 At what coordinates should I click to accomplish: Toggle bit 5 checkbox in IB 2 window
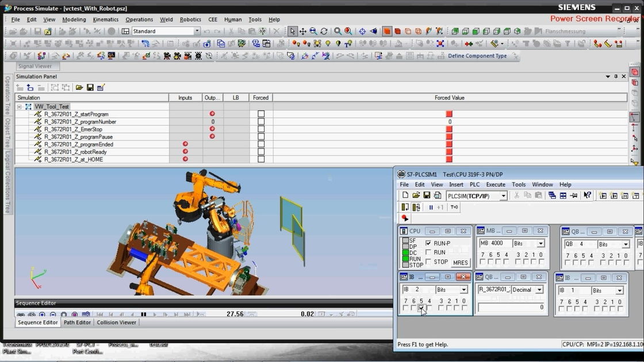click(421, 308)
